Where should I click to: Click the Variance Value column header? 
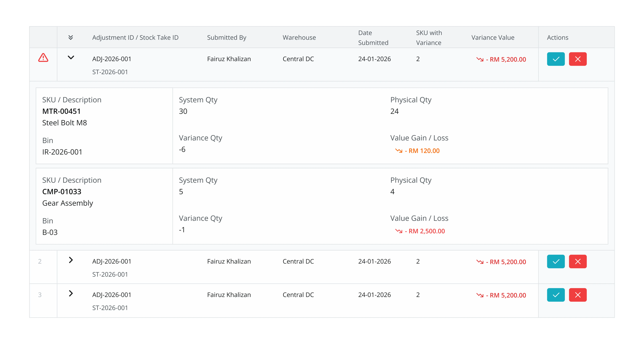[493, 37]
